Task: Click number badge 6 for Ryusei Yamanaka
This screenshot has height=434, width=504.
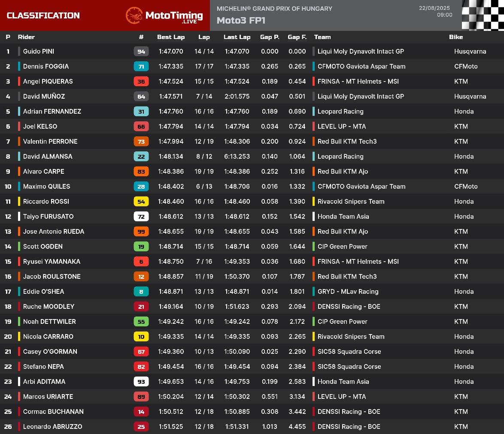Action: [141, 262]
